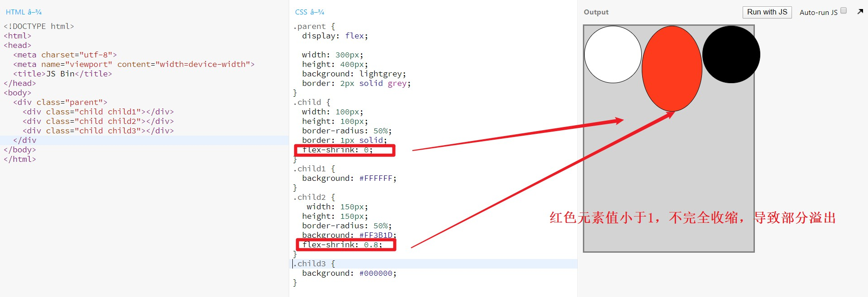Toggle the Auto-run JS checkbox
The height and width of the screenshot is (297, 868).
[x=844, y=11]
